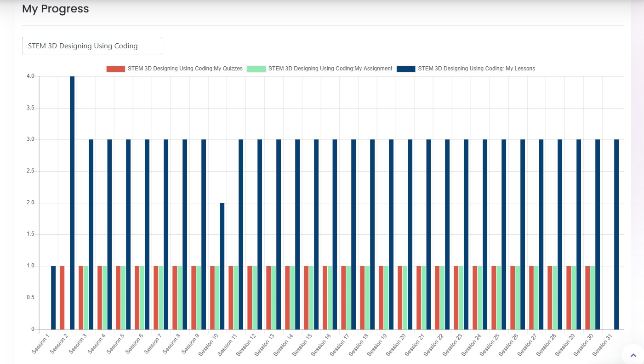
Task: Click the Session 2 red Quizzes bar
Action: click(x=62, y=297)
